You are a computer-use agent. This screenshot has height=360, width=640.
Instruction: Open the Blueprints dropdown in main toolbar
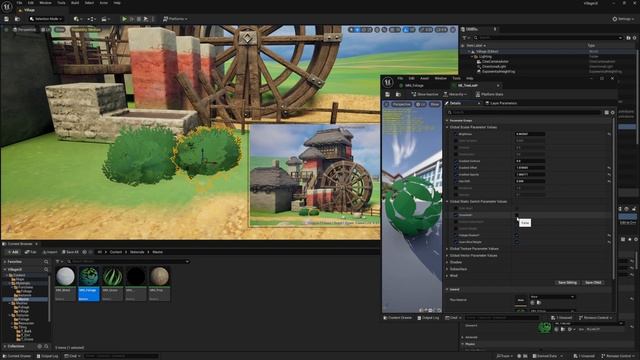[91, 19]
